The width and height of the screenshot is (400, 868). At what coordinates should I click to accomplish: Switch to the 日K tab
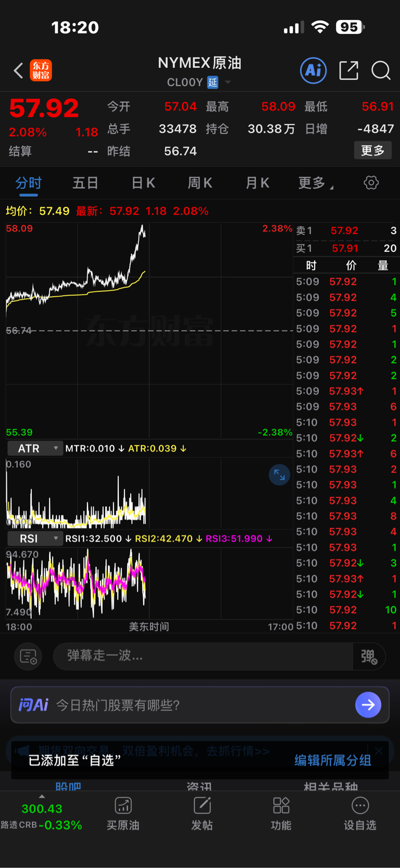point(143,183)
